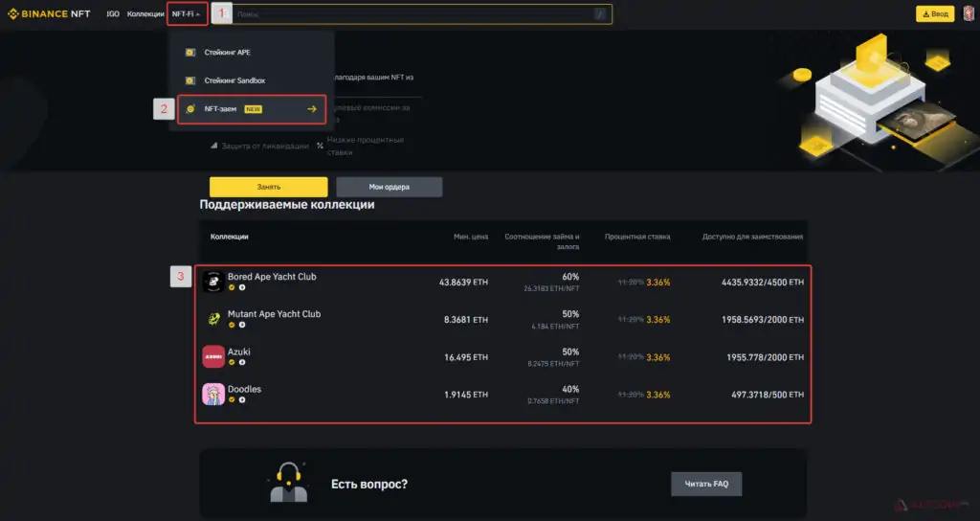Click the Коллекции column header

click(230, 237)
